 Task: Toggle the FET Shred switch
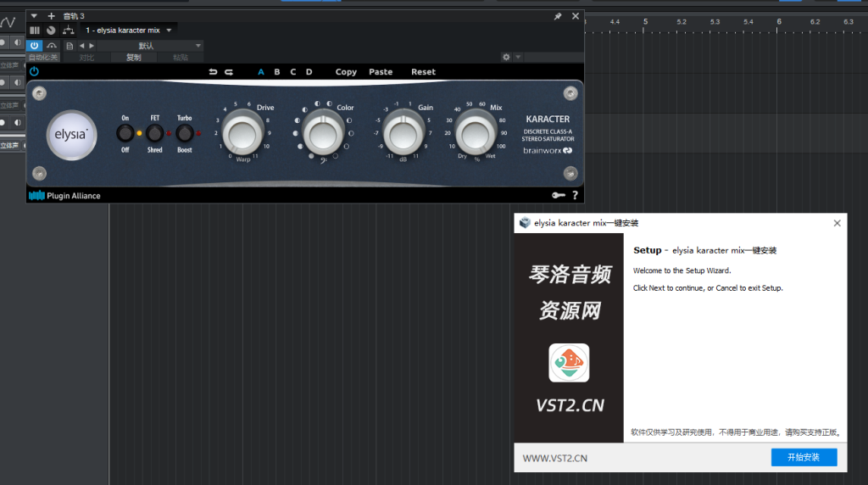tap(154, 133)
